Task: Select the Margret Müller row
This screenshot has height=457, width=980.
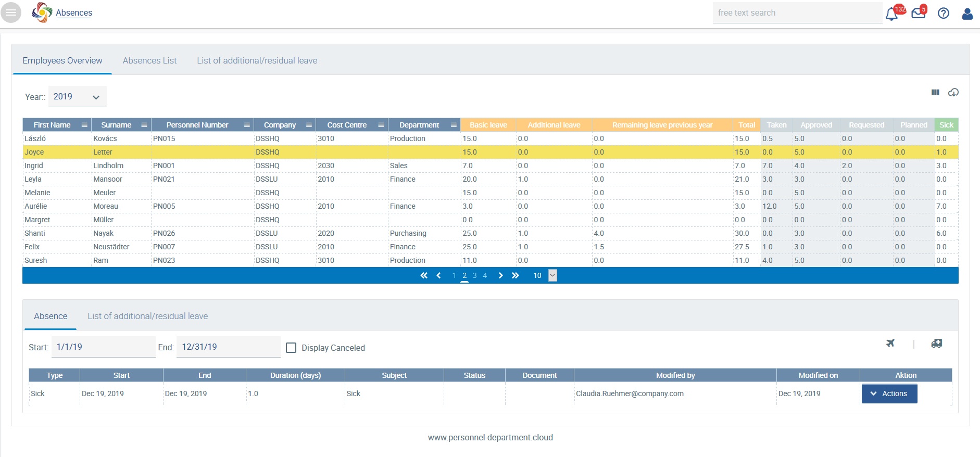Action: click(490, 220)
